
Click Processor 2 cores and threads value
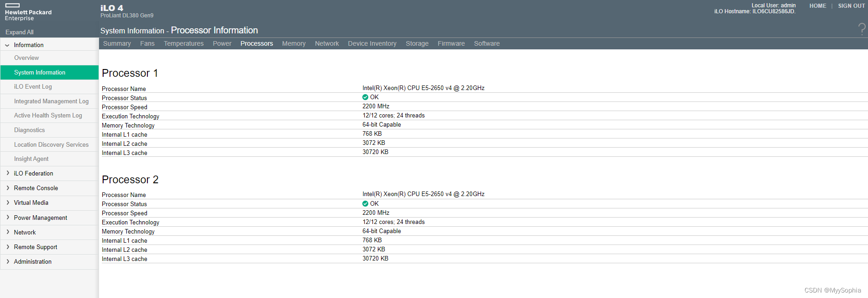(393, 222)
